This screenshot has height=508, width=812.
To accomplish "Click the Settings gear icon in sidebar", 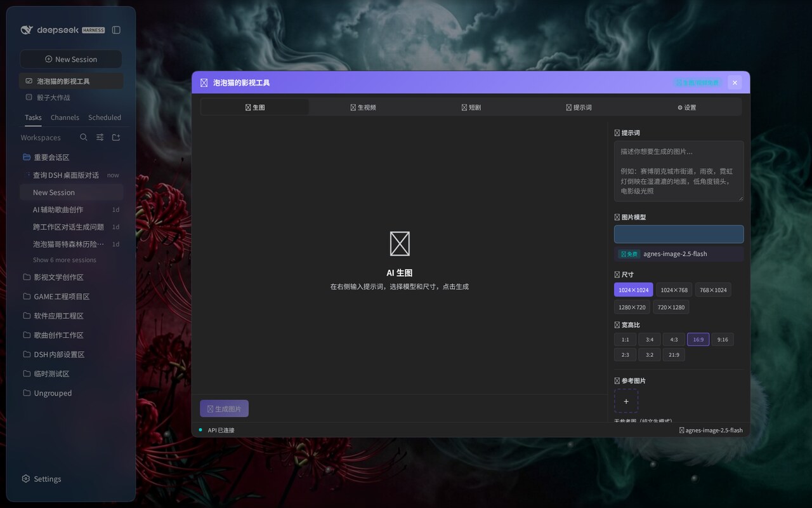I will pyautogui.click(x=26, y=479).
